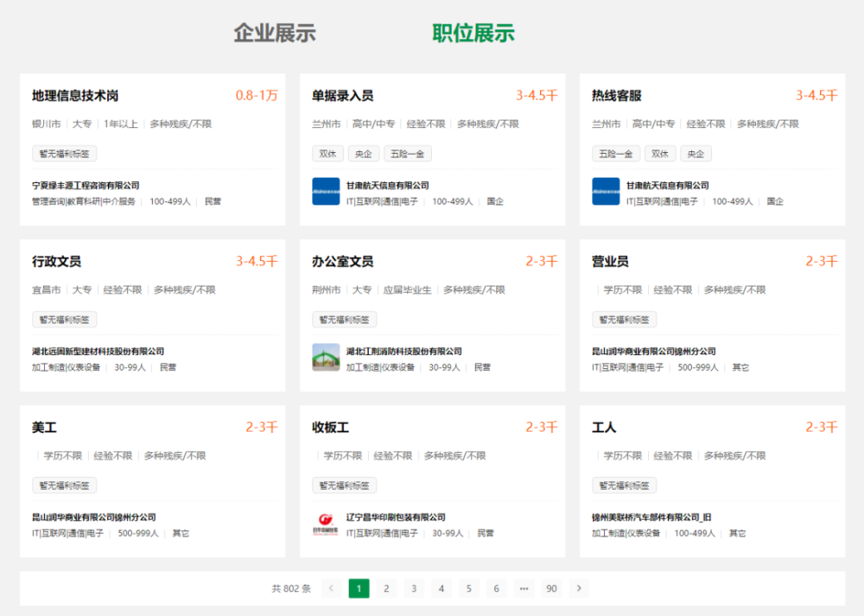Go to page 2 of results
Screen dimensions: 864x616
pos(386,587)
